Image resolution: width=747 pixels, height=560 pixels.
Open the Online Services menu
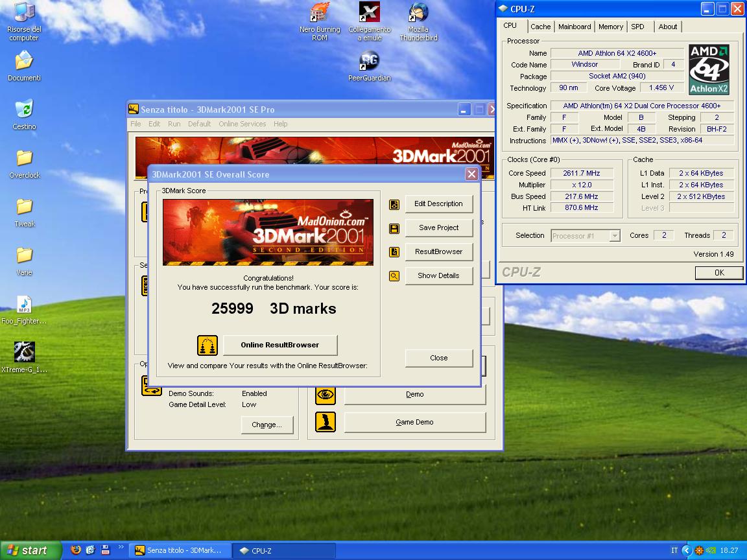pos(242,124)
